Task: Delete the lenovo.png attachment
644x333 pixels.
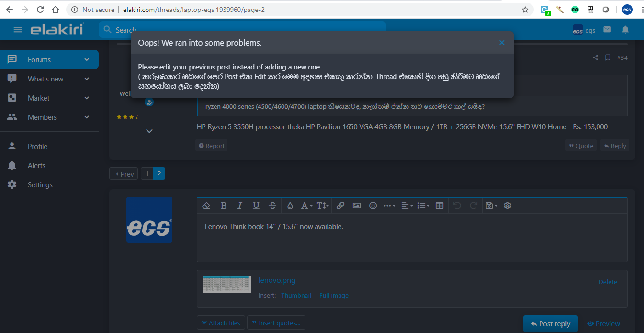Action: click(x=608, y=282)
